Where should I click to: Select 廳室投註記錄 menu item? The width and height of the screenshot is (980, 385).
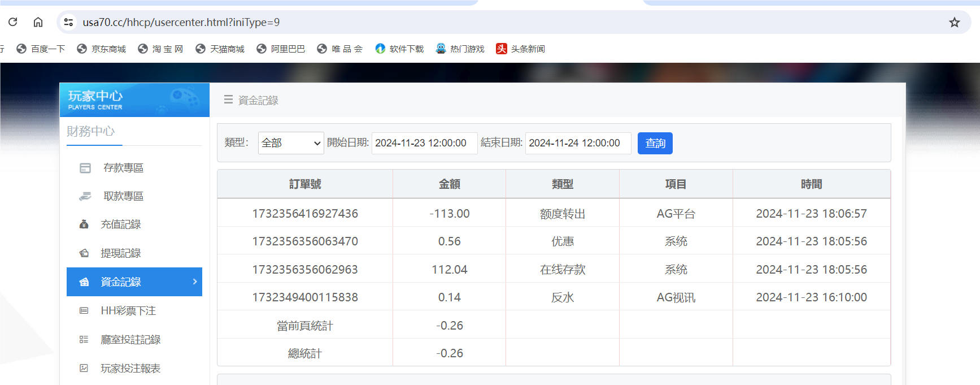(130, 340)
